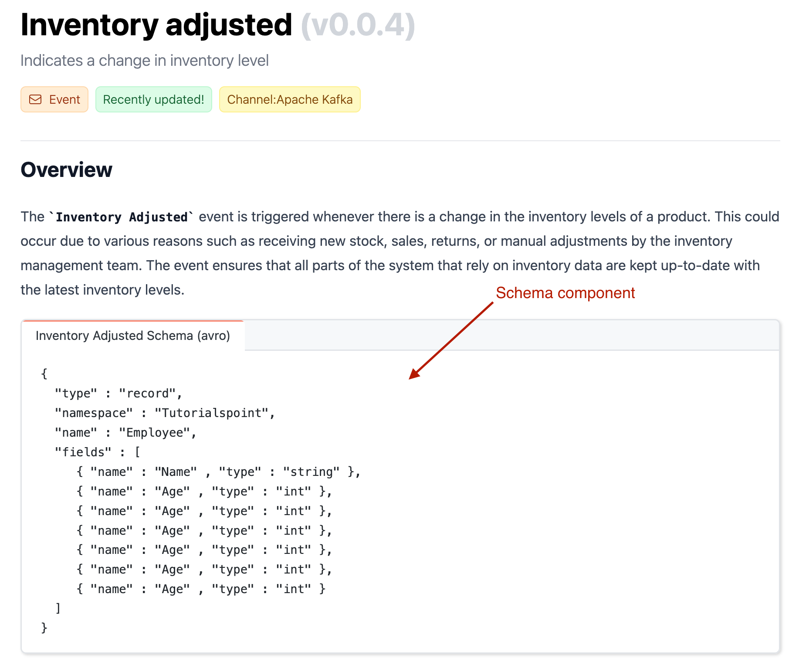Image resolution: width=799 pixels, height=672 pixels.
Task: Switch to Inventory Adjusted Schema (avro) tab
Action: point(133,336)
